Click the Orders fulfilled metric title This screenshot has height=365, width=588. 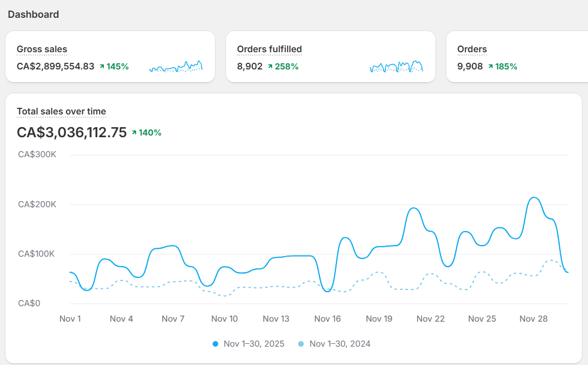coord(269,49)
